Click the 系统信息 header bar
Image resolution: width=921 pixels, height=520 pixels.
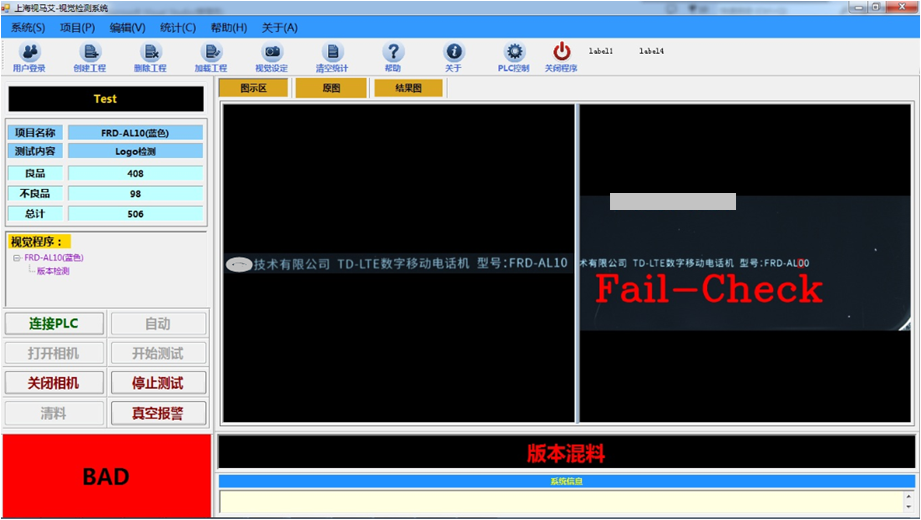point(566,481)
